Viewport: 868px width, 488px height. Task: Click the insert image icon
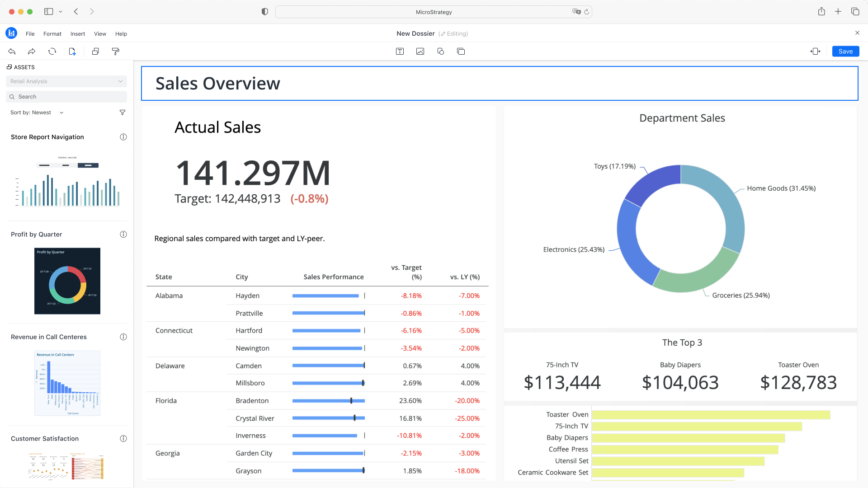[420, 52]
